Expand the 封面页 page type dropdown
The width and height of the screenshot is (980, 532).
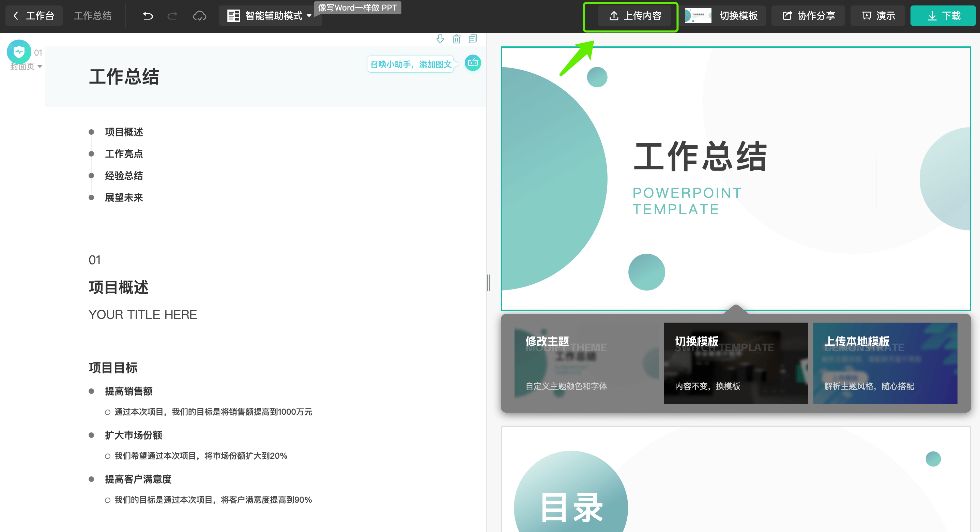(26, 66)
